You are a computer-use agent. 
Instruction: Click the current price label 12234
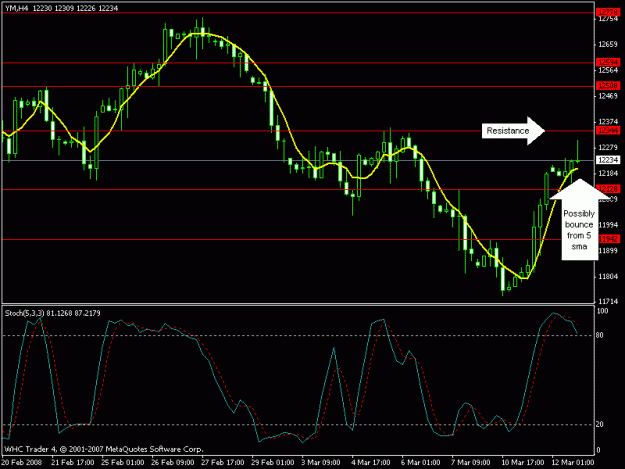[608, 160]
